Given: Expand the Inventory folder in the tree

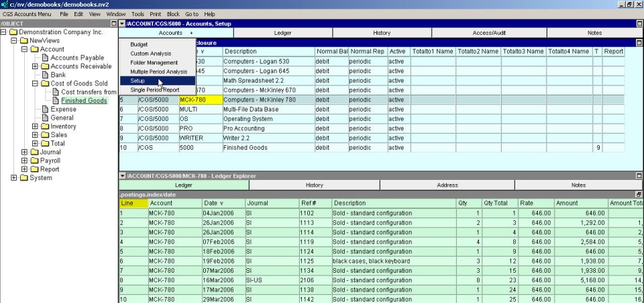Looking at the screenshot, I should (36, 126).
